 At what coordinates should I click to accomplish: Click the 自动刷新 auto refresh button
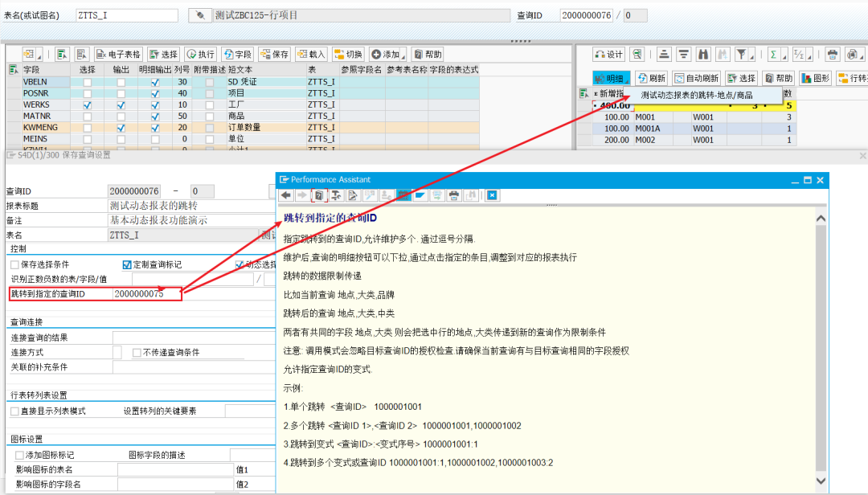(696, 78)
